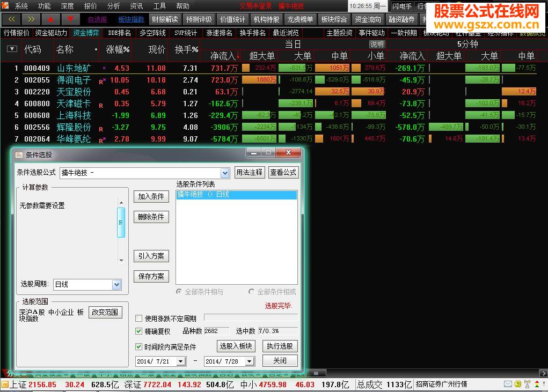
Task: Click 计算参数 vertical scrollbar thumb
Action: [x=121, y=223]
